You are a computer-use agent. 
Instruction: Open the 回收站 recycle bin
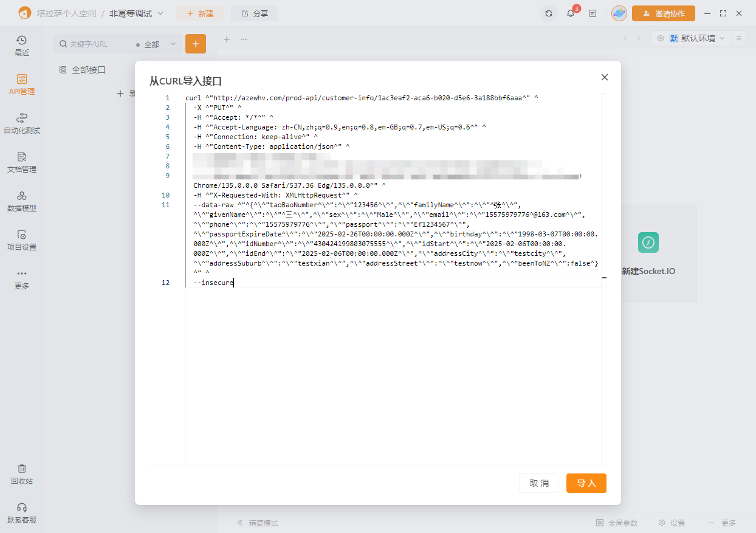click(21, 474)
